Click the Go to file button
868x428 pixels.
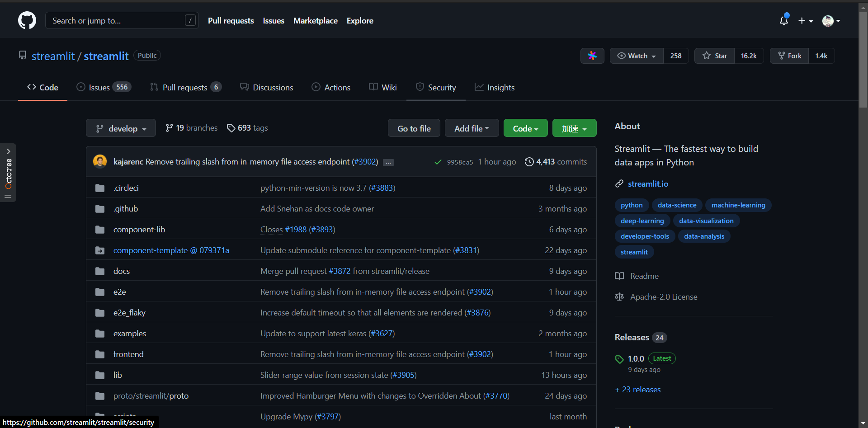[x=414, y=128]
